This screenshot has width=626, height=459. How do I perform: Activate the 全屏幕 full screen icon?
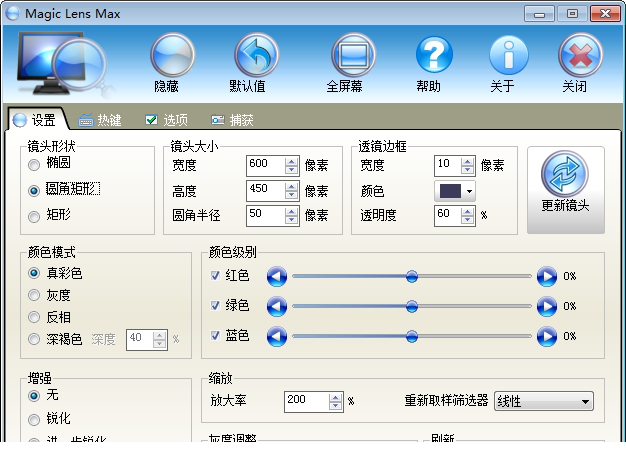(353, 55)
